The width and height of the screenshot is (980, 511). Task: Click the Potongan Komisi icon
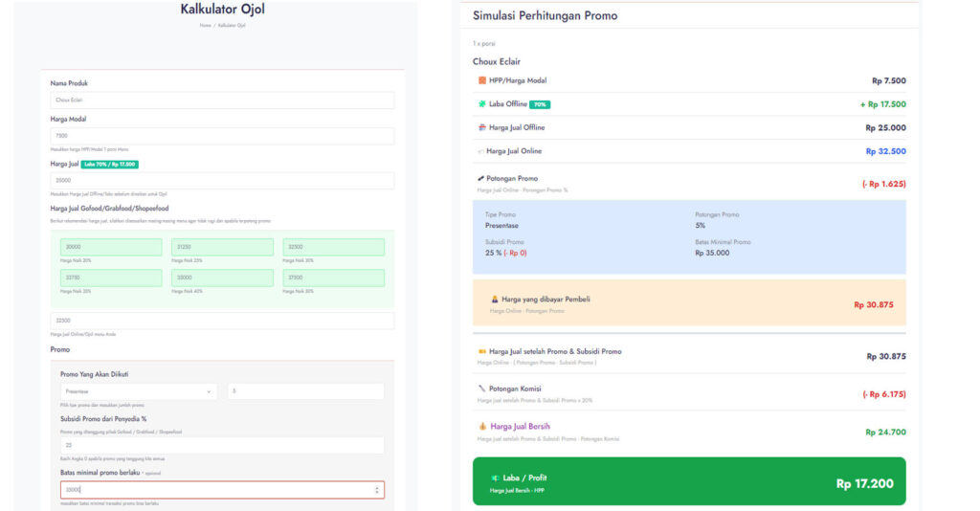482,389
